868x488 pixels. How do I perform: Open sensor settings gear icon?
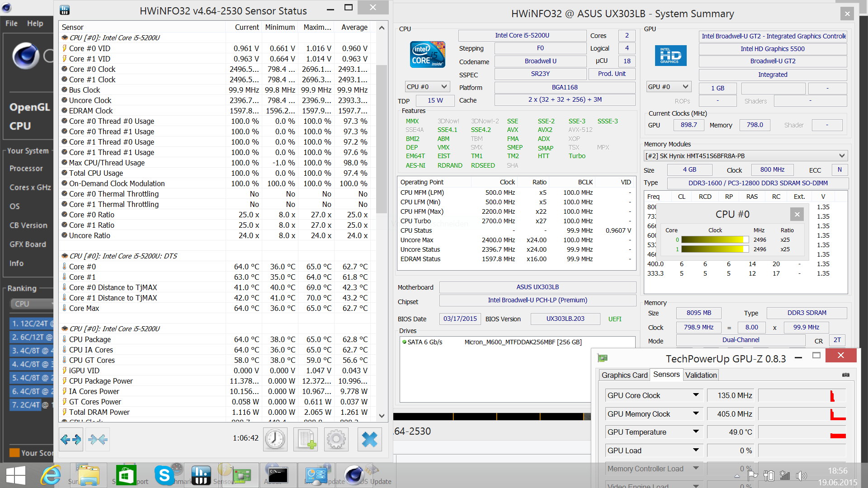(x=336, y=439)
